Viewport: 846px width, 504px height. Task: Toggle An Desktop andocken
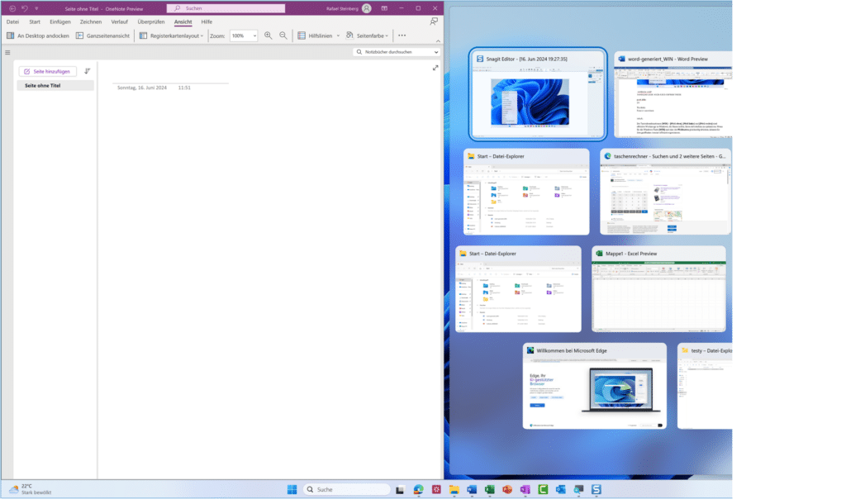click(37, 36)
